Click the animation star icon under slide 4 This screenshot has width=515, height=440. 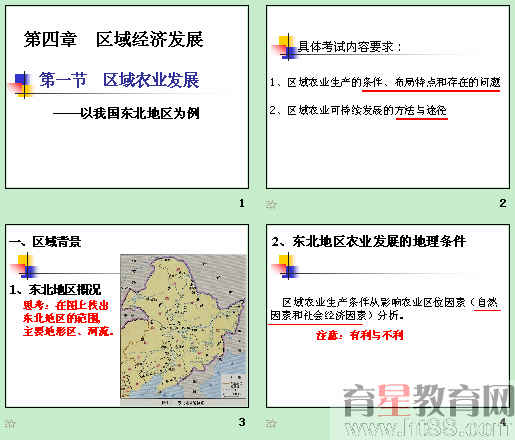(x=271, y=424)
